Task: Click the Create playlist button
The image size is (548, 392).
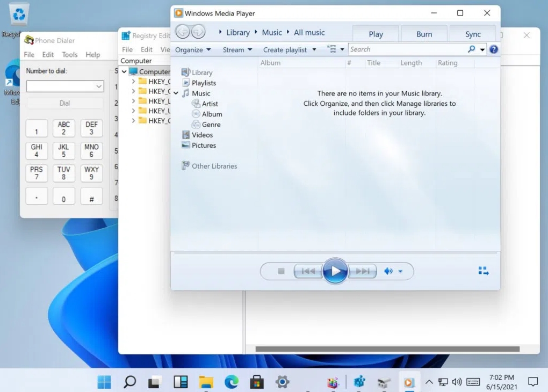Action: click(285, 50)
